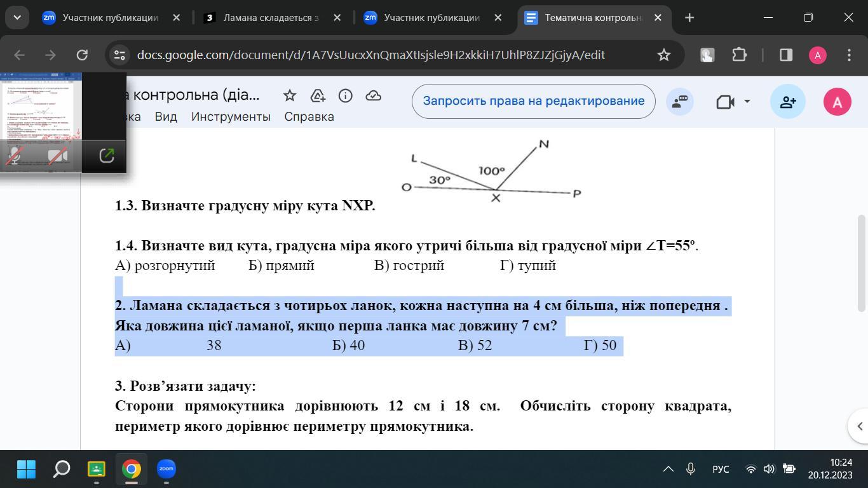The height and width of the screenshot is (488, 868).
Task: Open the Extensions puzzle menu
Action: 739,55
